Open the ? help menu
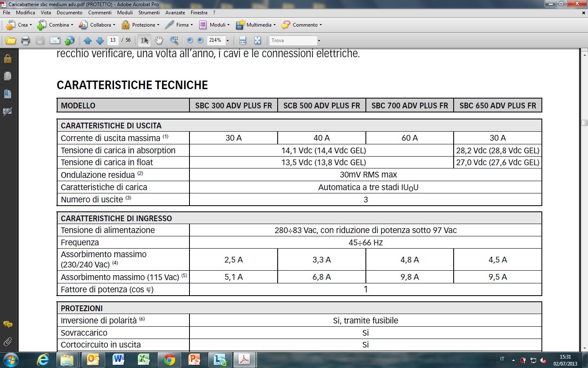The image size is (588, 368). [214, 13]
